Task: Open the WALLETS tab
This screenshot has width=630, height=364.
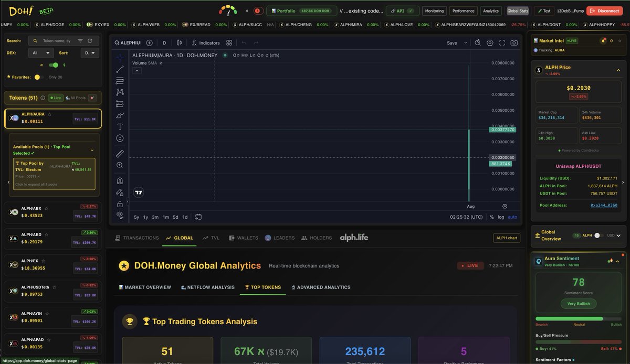Action: click(x=244, y=238)
